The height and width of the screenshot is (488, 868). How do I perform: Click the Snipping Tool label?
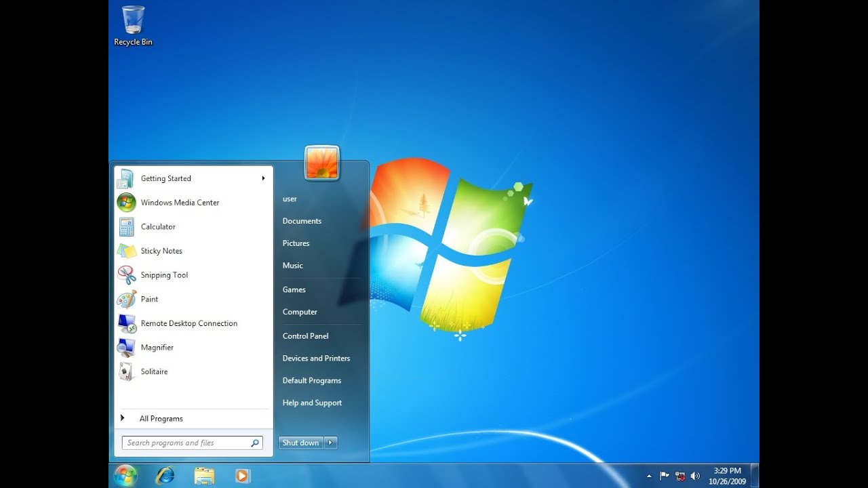(x=164, y=275)
